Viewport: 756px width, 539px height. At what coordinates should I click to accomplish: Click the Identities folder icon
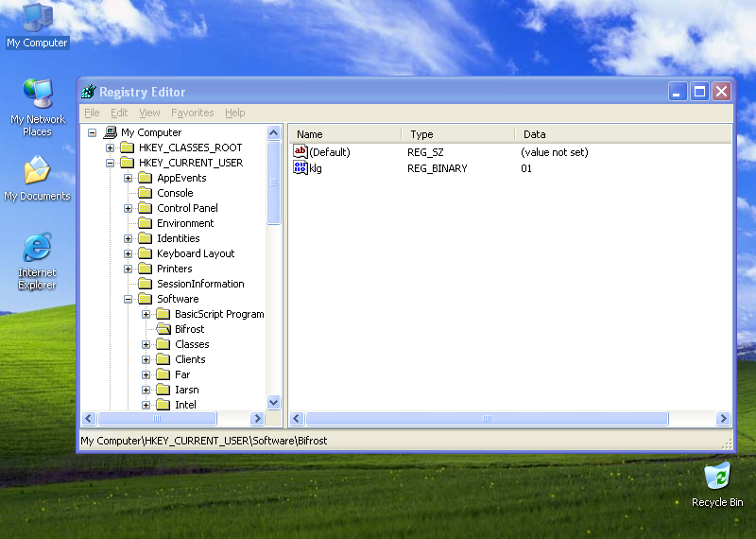146,238
